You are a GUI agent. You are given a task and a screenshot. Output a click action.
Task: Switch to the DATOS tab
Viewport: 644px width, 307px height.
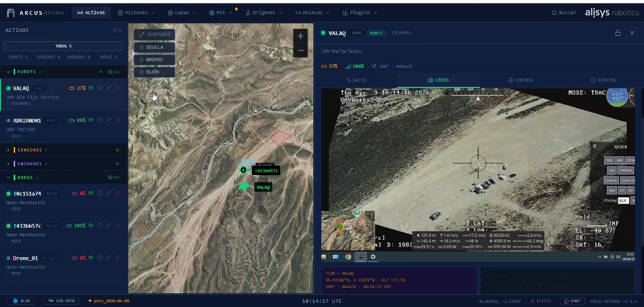(356, 80)
